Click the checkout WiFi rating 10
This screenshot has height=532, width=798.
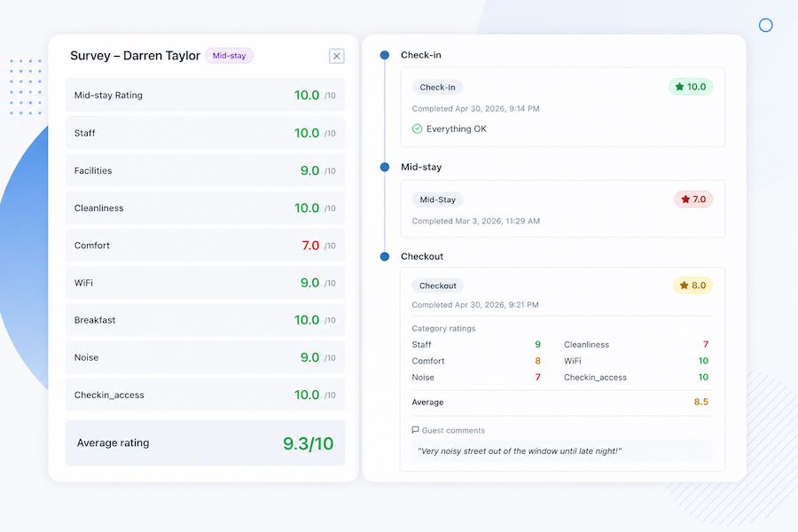(x=703, y=361)
